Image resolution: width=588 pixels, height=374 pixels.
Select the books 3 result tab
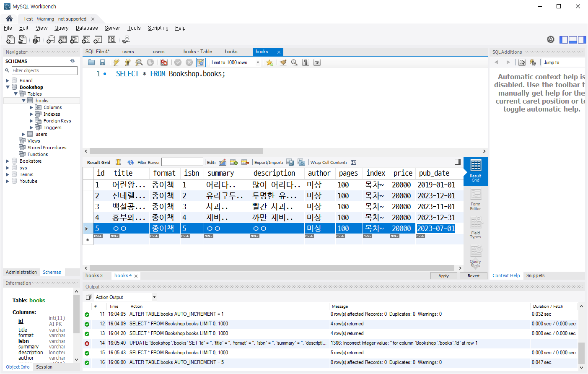point(94,275)
